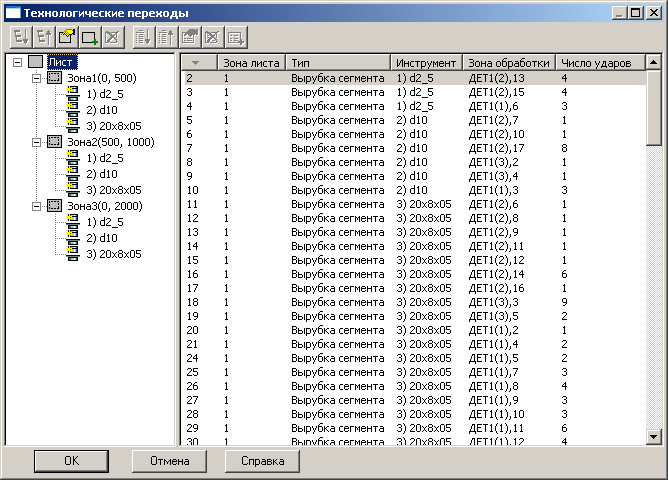Select tool 3) 20x8x05 under Зона3
Image resolution: width=668 pixels, height=480 pixels.
pyautogui.click(x=113, y=254)
